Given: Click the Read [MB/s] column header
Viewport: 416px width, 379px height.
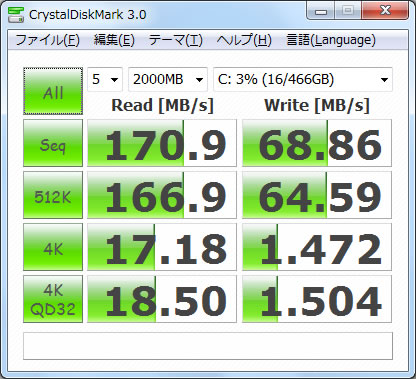Looking at the screenshot, I should click(x=162, y=106).
